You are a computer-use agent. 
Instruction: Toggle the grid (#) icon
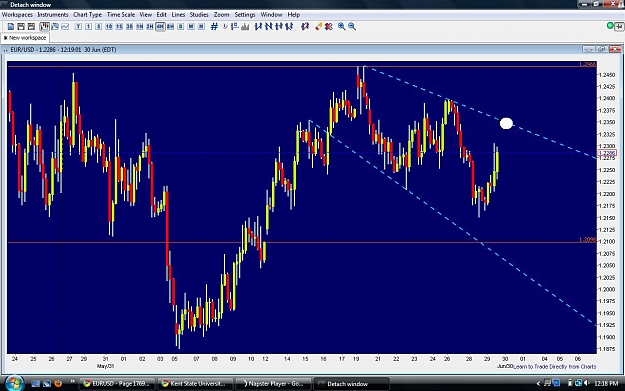click(x=214, y=27)
